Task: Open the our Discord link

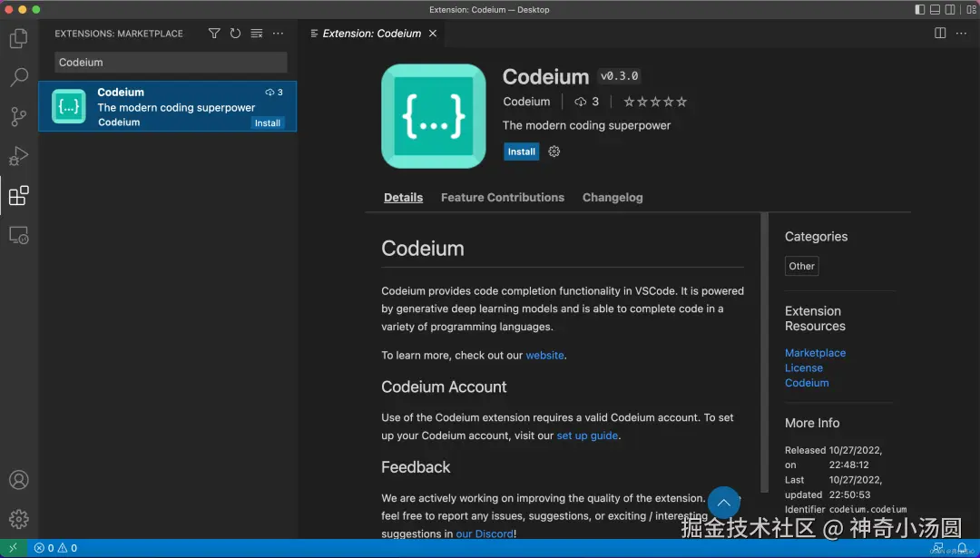Action: click(485, 534)
